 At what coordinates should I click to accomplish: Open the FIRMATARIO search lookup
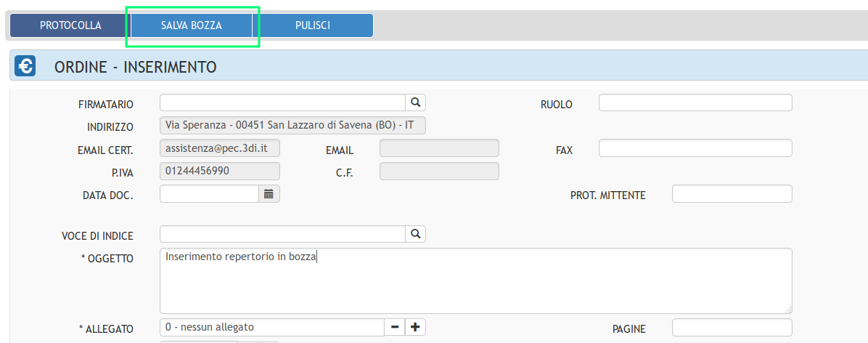click(x=416, y=102)
